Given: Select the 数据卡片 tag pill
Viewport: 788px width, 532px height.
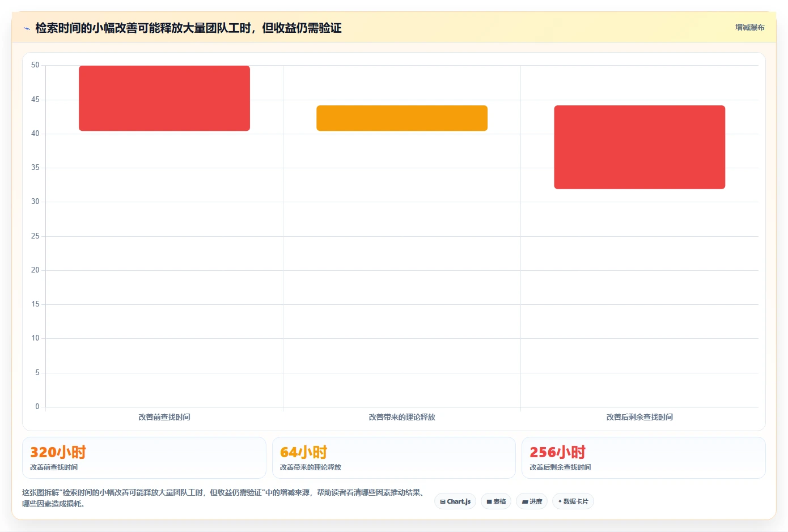Looking at the screenshot, I should tap(573, 501).
